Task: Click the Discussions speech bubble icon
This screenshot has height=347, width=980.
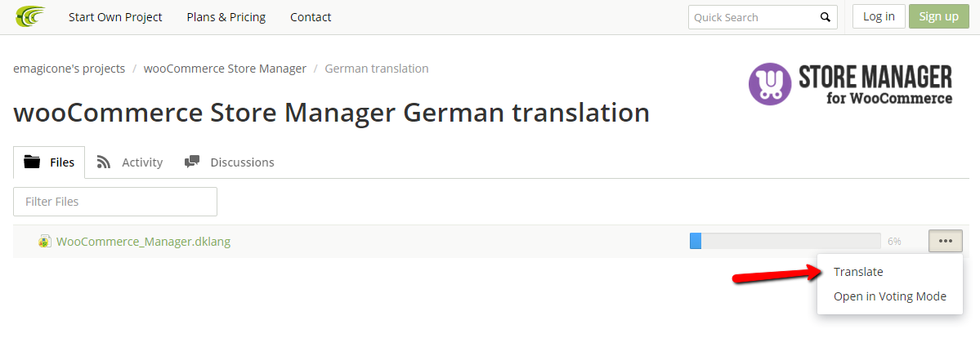Action: (x=192, y=162)
